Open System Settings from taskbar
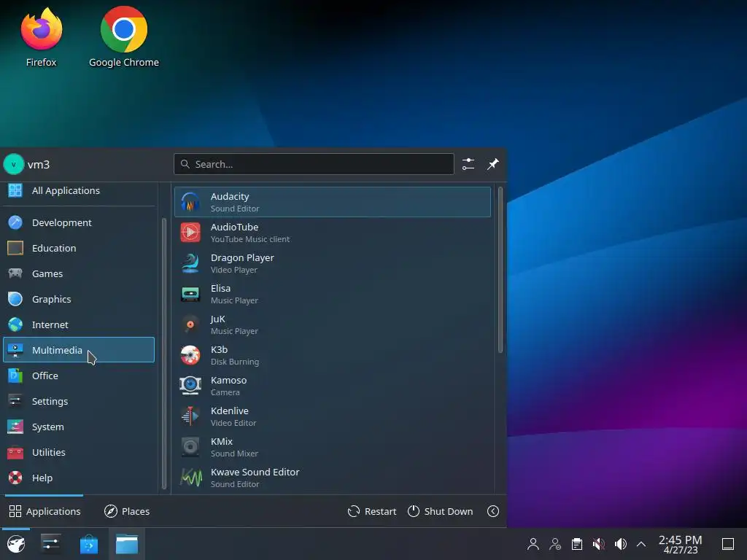The width and height of the screenshot is (747, 560). point(50,544)
